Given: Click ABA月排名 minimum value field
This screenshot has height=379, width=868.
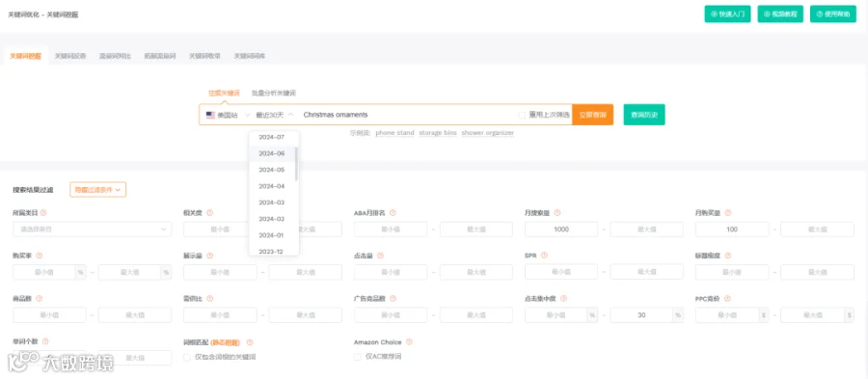Looking at the screenshot, I should 391,230.
